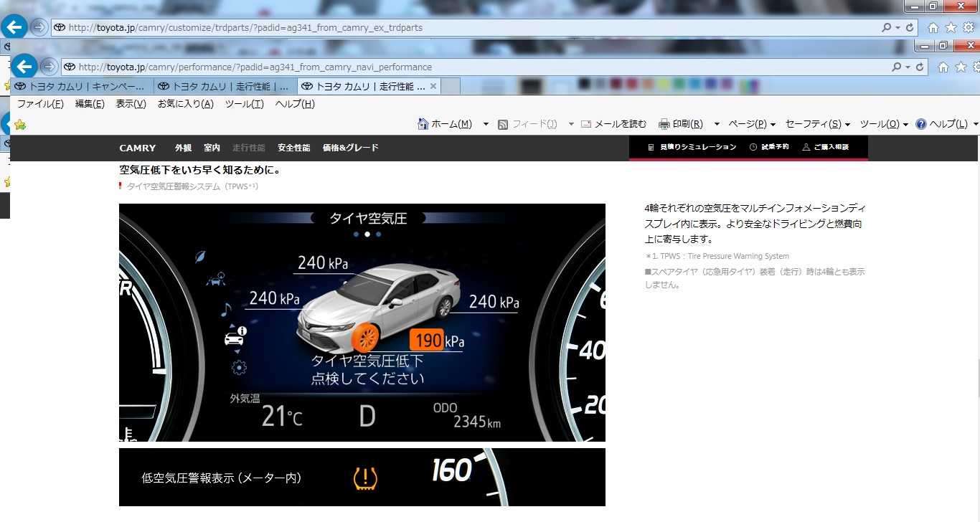980x522 pixels.
Task: Click the home icon in front window's top right
Action: (x=943, y=67)
